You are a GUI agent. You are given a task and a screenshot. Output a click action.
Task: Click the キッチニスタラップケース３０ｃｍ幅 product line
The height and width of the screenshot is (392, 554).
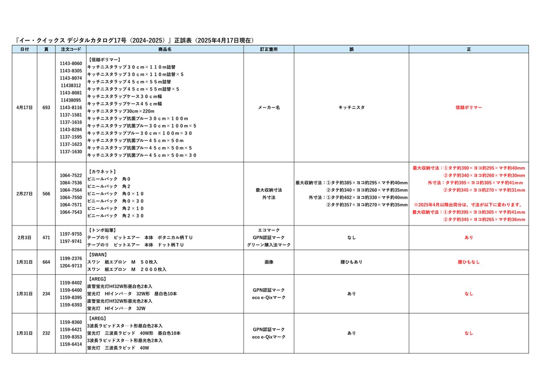125,96
